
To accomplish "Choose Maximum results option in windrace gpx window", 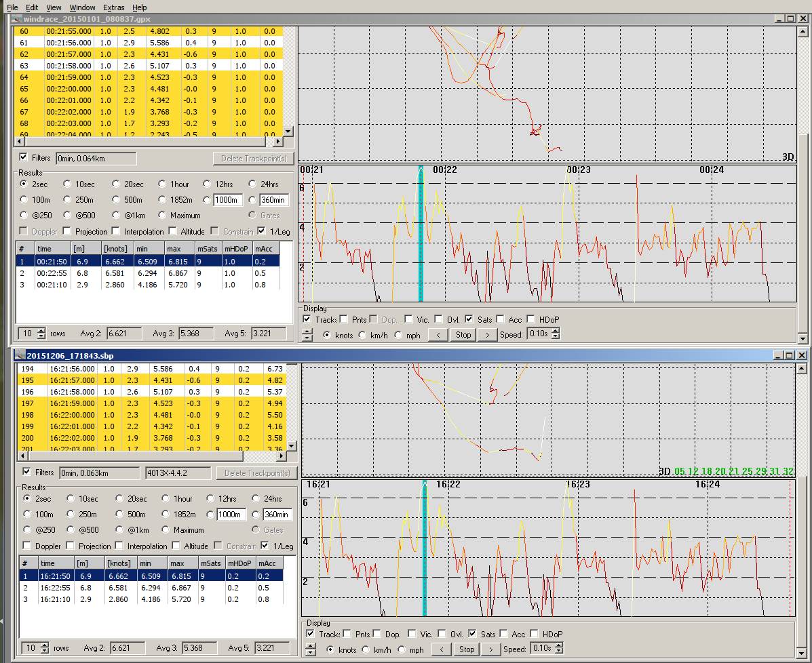I will click(162, 216).
